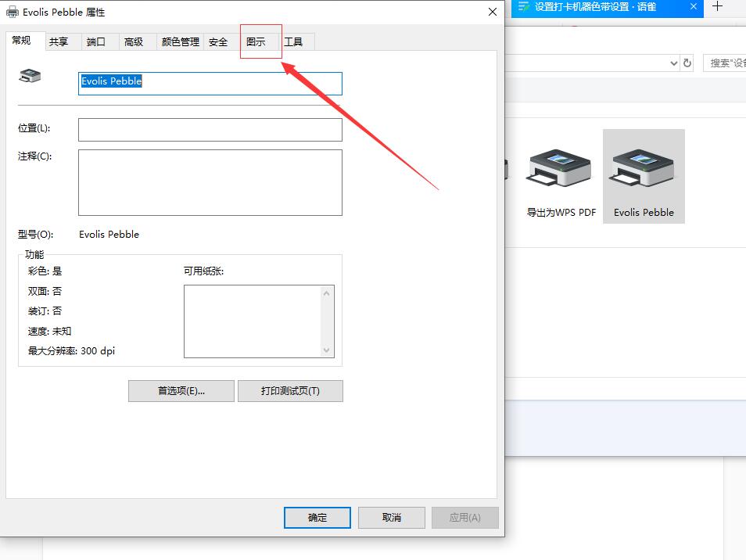
Task: Click the 可用纸张 label
Action: [203, 271]
